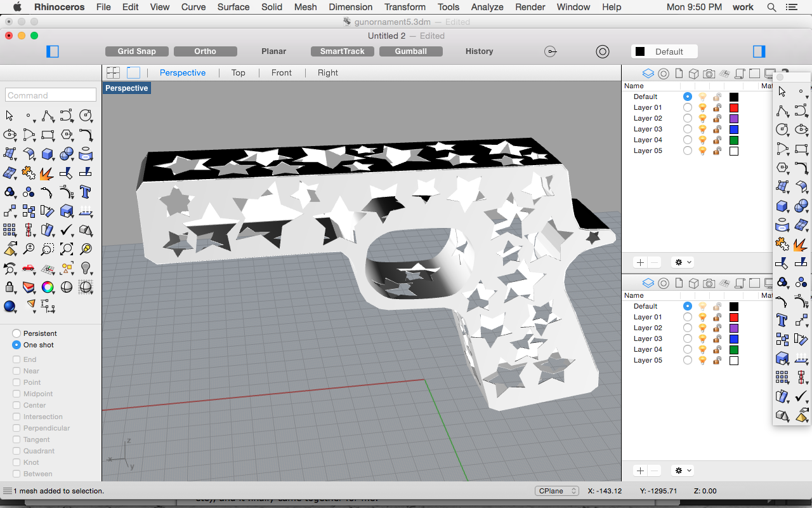This screenshot has width=812, height=508.
Task: Make Layer 01 current in upper panel
Action: coord(688,107)
